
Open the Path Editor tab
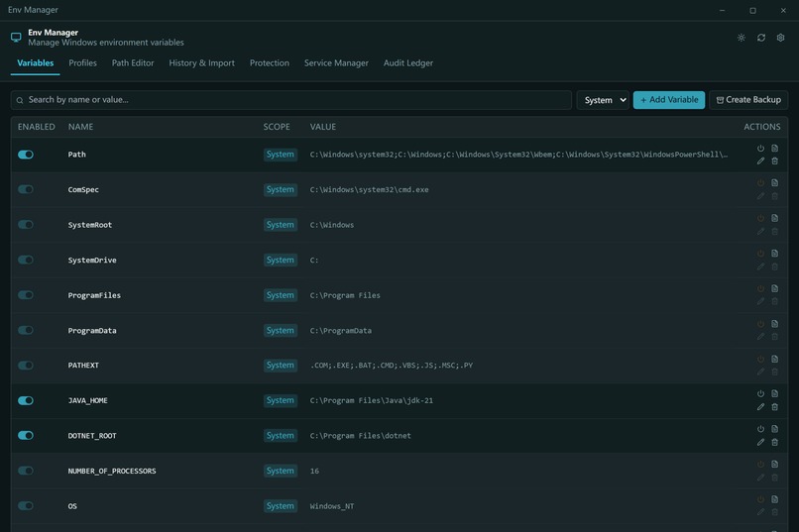tap(133, 63)
